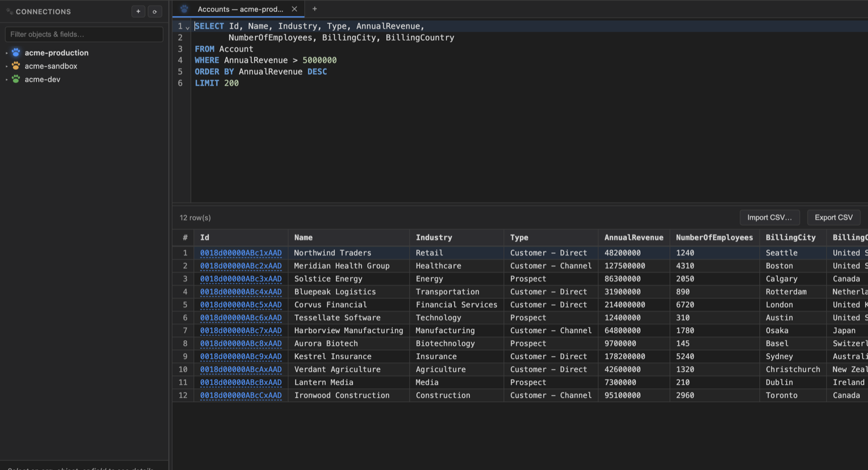This screenshot has height=470, width=868.
Task: Place cursor on FROM Account line
Action: point(224,49)
